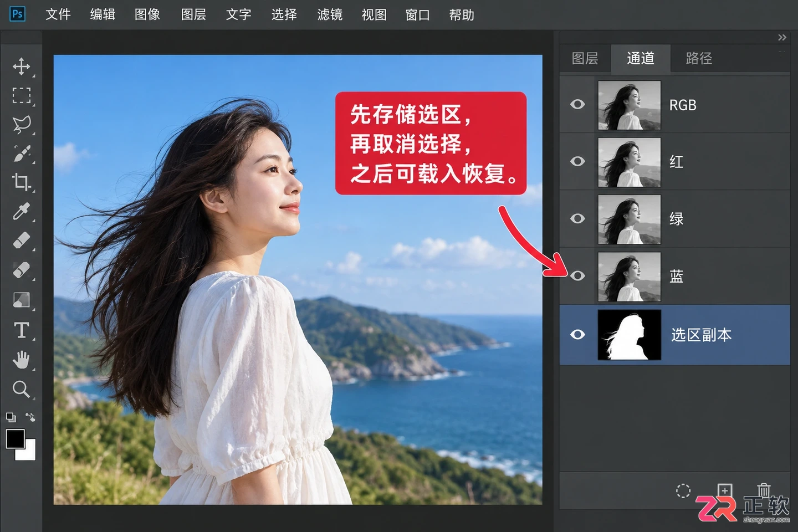This screenshot has height=532, width=798.
Task: Reset default foreground and background colors
Action: [x=11, y=417]
